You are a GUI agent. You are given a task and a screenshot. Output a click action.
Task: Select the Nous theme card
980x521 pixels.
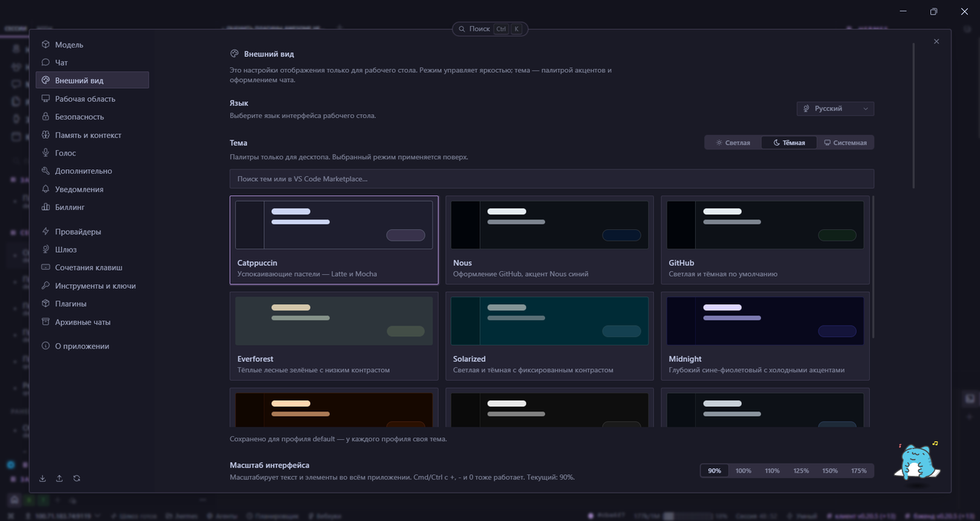point(550,240)
